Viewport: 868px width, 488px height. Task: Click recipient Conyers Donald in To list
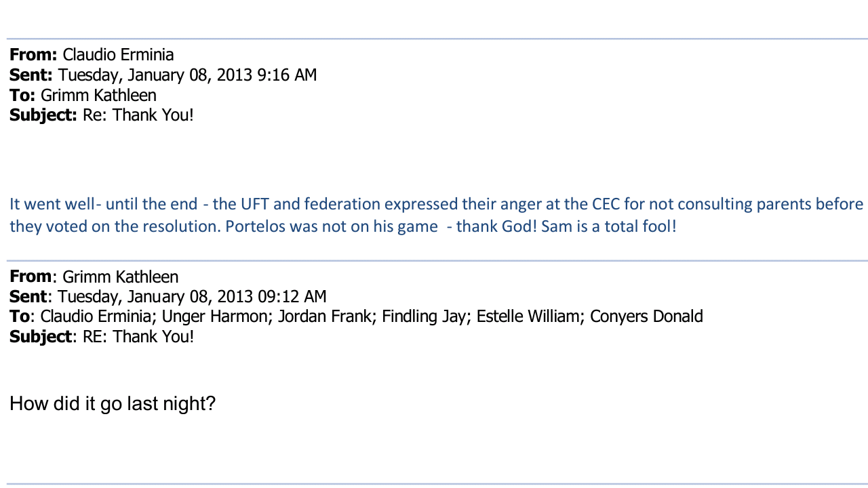(x=647, y=317)
